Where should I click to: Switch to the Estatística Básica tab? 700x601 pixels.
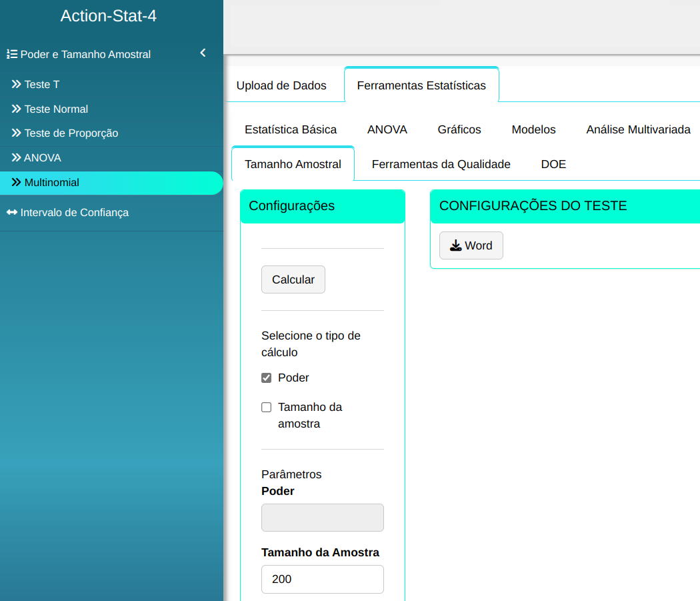point(291,129)
